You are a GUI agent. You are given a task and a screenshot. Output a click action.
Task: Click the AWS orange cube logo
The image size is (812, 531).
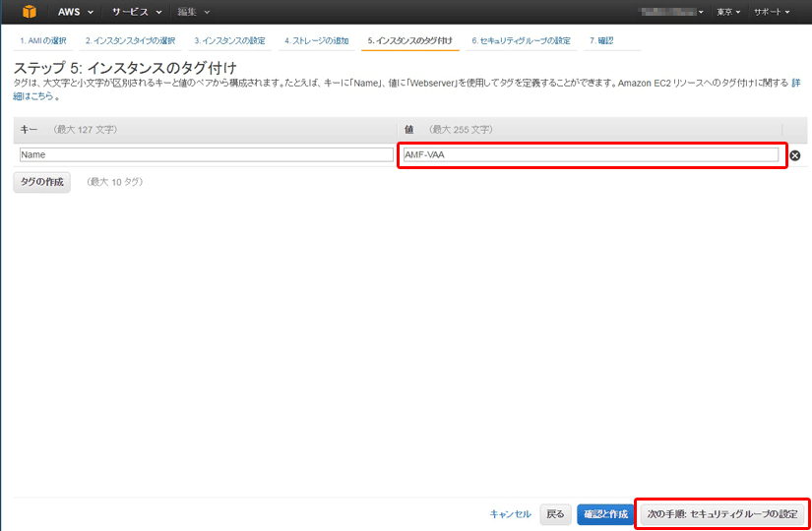point(30,12)
